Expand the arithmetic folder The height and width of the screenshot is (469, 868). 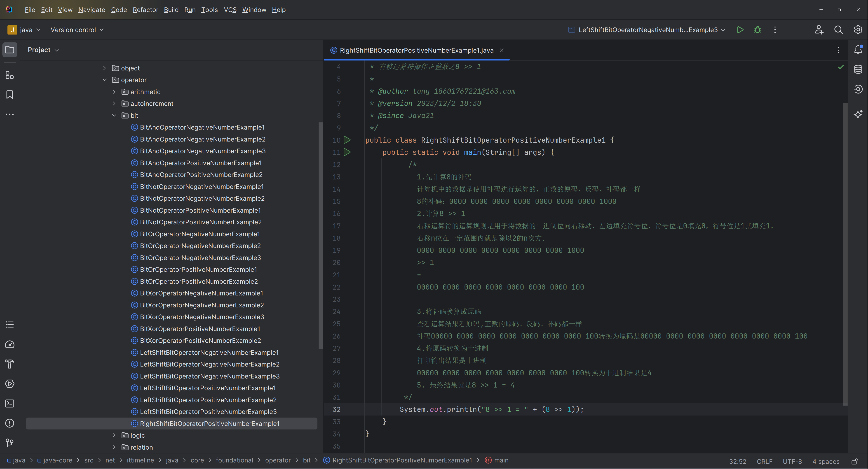click(114, 92)
